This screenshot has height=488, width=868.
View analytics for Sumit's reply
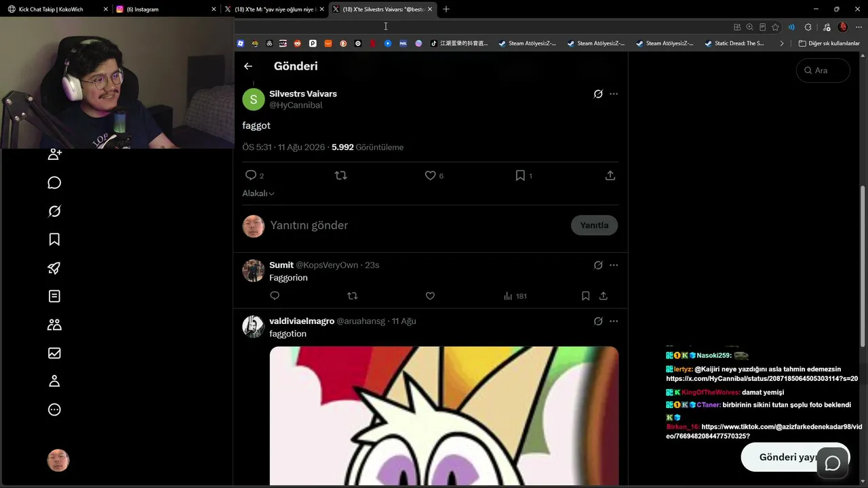point(515,296)
